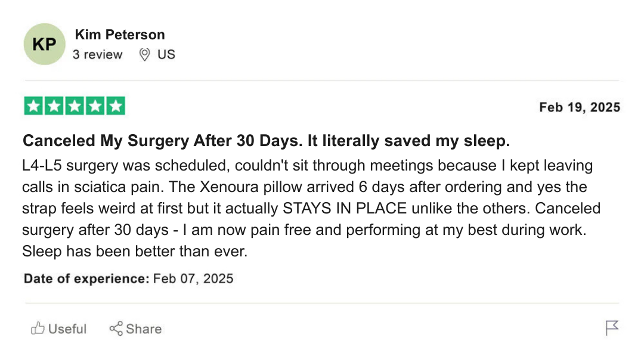Click the second green rating star
644x353 pixels.
tap(54, 106)
